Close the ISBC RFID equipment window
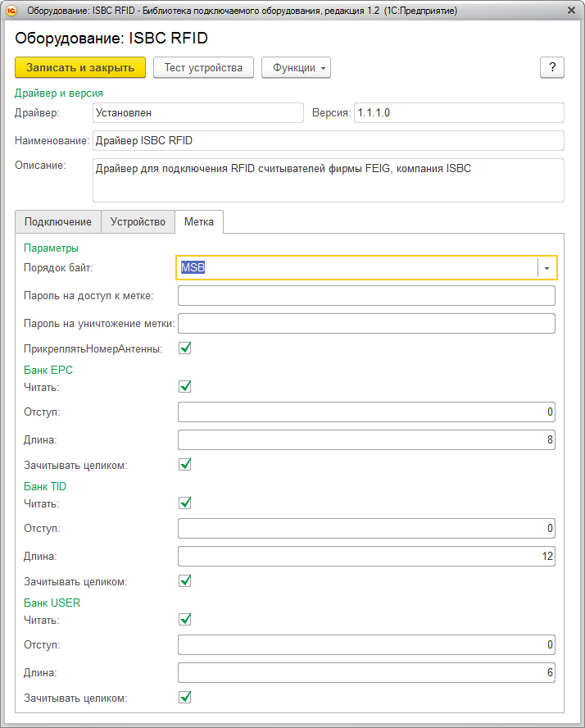This screenshot has height=728, width=585. pyautogui.click(x=571, y=10)
